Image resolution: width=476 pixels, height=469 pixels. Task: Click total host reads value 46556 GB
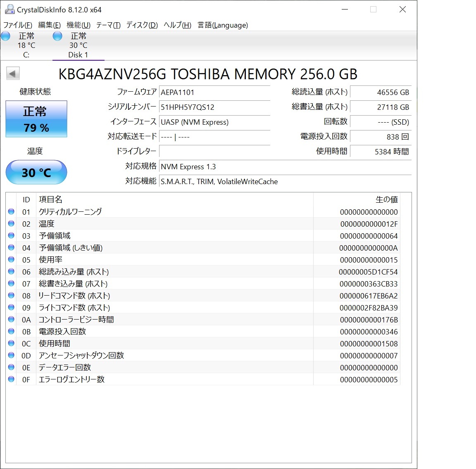pyautogui.click(x=381, y=92)
